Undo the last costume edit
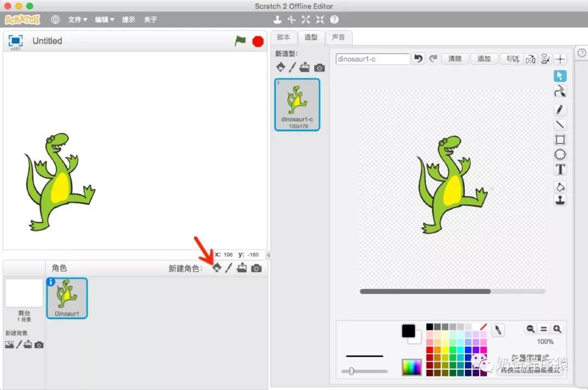The width and height of the screenshot is (588, 390). [418, 59]
